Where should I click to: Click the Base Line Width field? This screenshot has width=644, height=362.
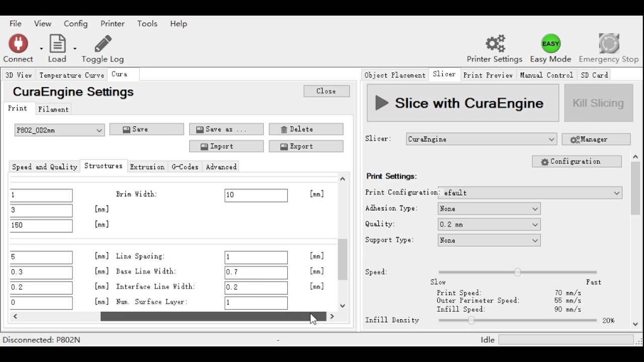point(256,272)
